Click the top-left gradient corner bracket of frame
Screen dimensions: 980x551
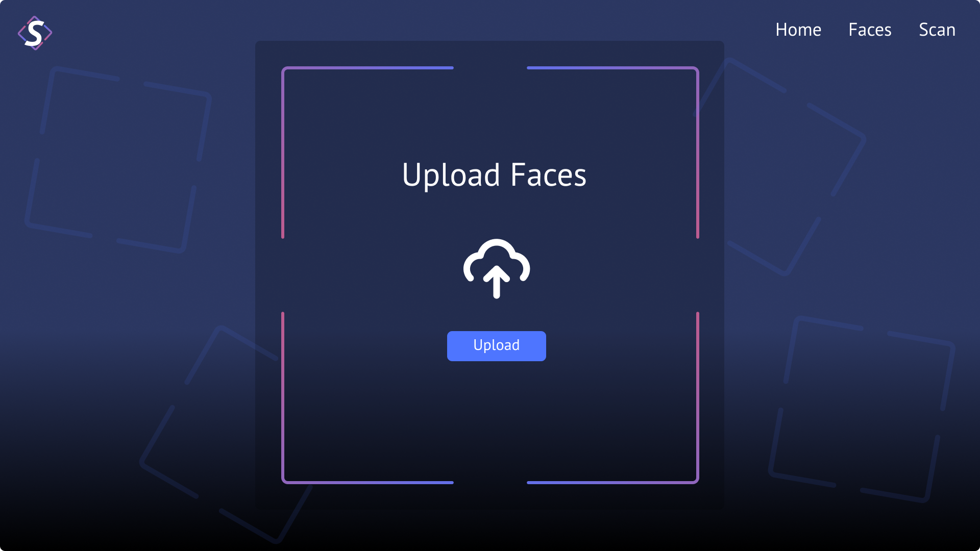(367, 152)
